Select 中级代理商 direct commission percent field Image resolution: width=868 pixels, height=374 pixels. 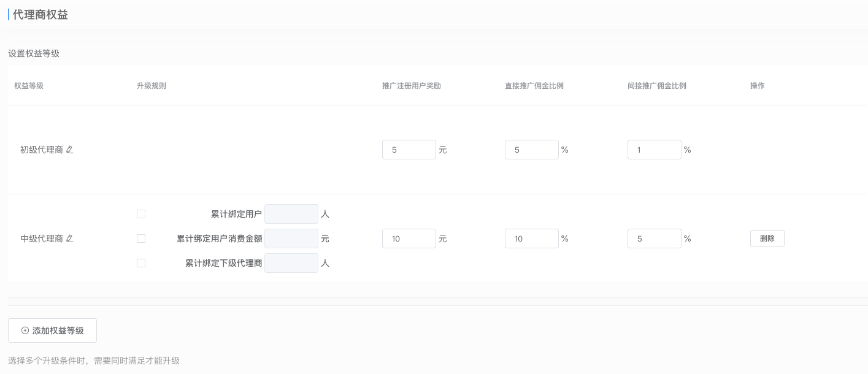531,239
